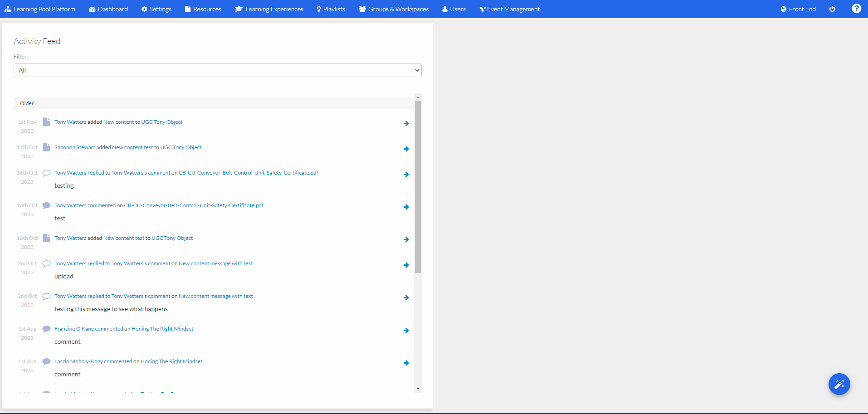Viewport: 868px width, 414px height.
Task: Go to Learning Pool Platform home
Action: [40, 9]
